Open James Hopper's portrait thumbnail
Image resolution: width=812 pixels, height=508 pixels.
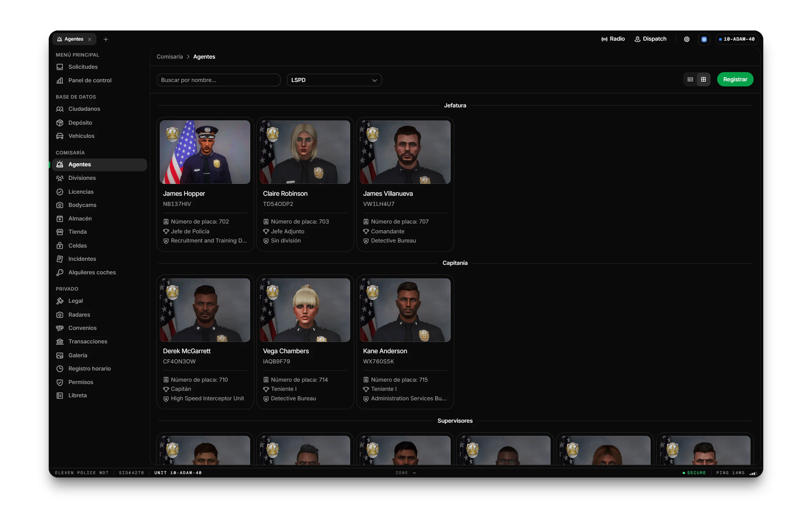[205, 152]
